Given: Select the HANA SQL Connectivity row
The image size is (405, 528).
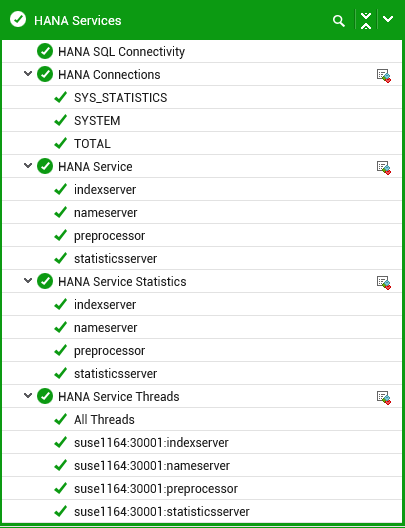Looking at the screenshot, I should (202, 52).
